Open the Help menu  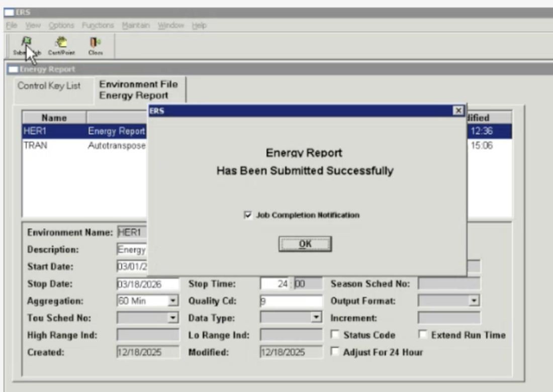[199, 26]
